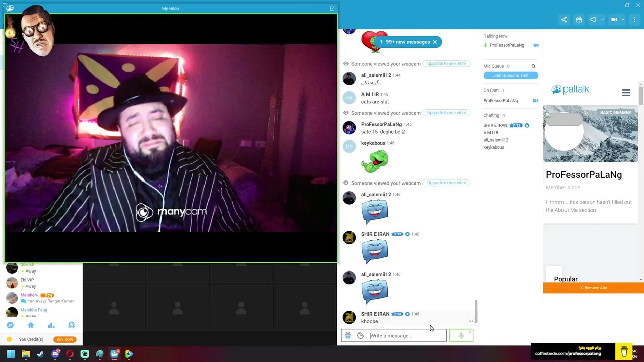Image resolution: width=644 pixels, height=362 pixels.
Task: Select SHIR E IRAN in Chatting list
Action: pos(495,125)
